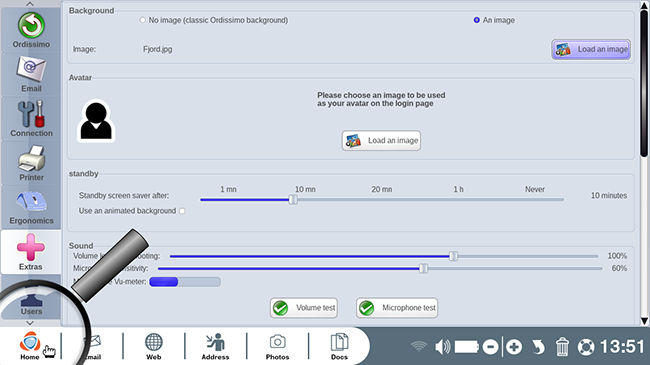
Task: Open Web browser globe icon
Action: [153, 346]
